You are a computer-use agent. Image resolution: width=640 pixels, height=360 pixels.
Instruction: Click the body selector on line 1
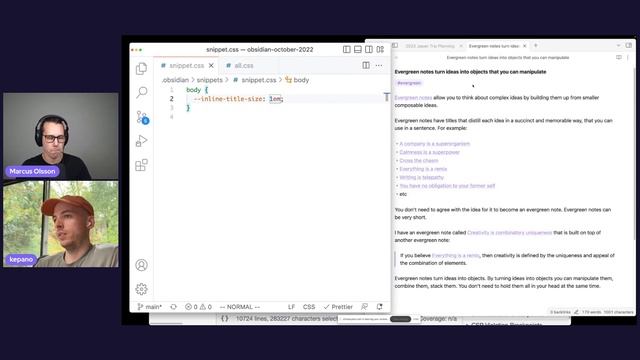(x=193, y=90)
